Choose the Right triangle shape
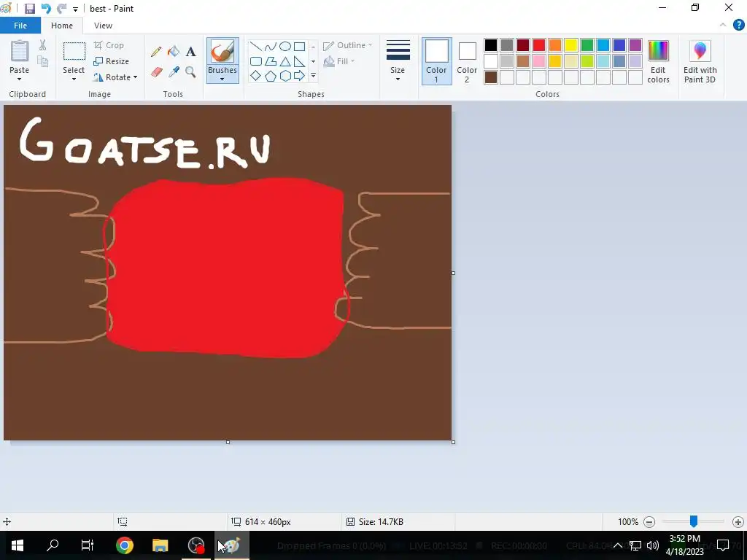The image size is (747, 560). click(x=299, y=61)
